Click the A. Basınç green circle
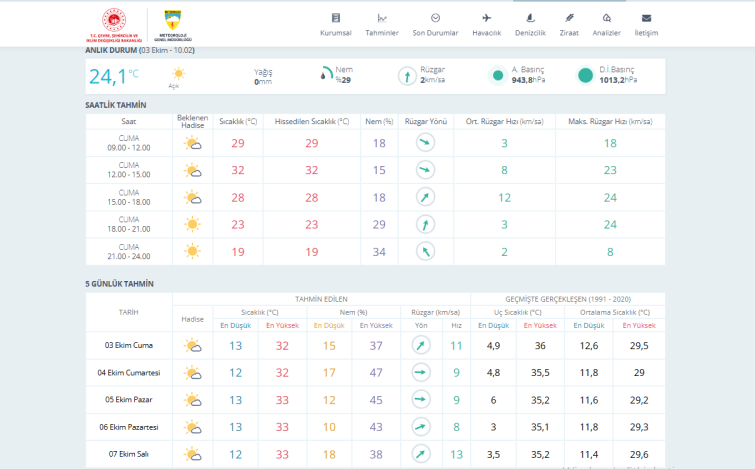 coord(498,75)
